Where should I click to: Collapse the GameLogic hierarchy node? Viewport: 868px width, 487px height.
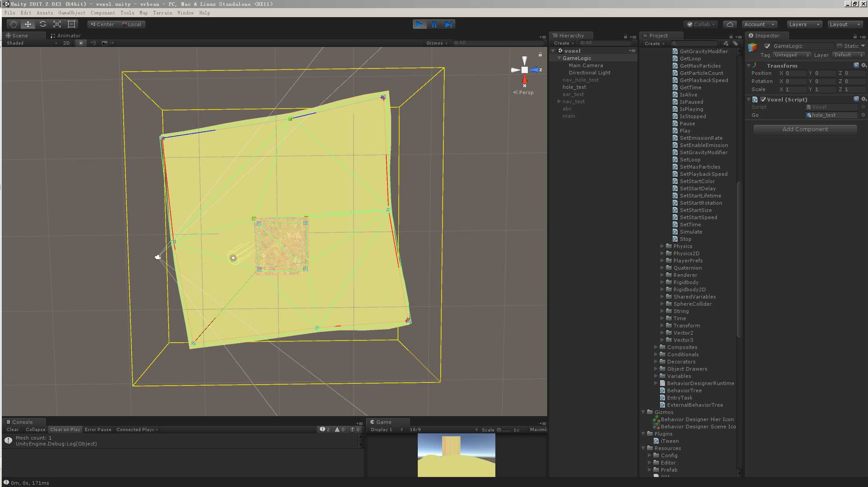coord(559,58)
